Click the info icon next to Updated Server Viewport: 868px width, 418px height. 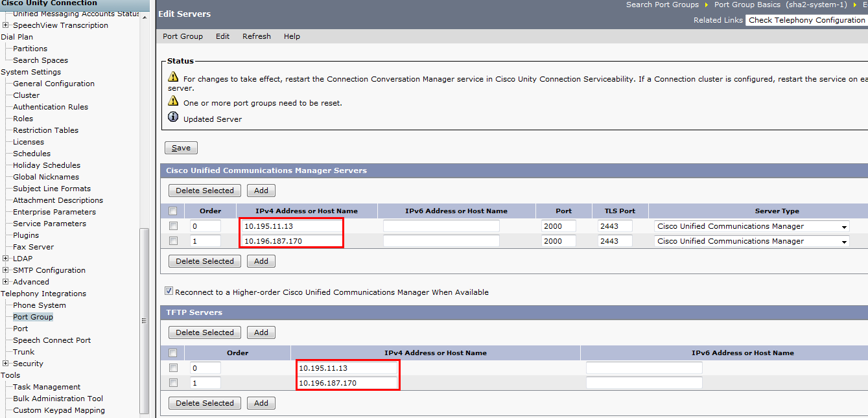173,117
